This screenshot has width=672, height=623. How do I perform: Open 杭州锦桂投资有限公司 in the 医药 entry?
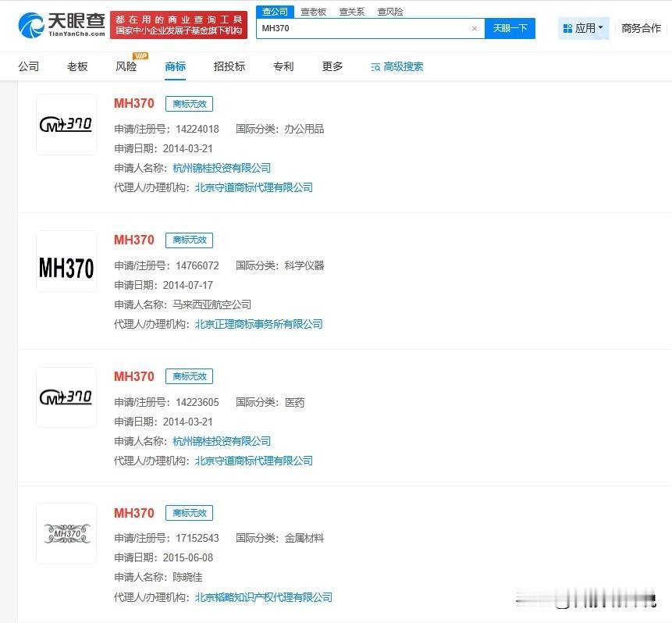[222, 441]
